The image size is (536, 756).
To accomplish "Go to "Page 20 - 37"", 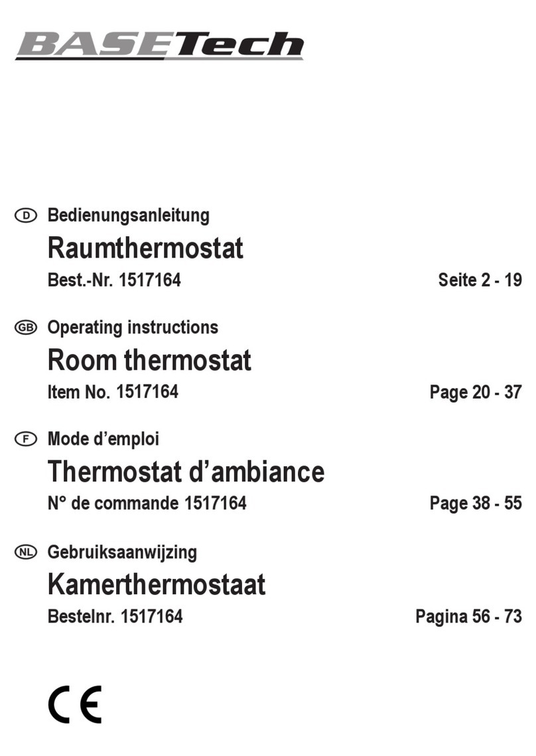I will (x=476, y=392).
